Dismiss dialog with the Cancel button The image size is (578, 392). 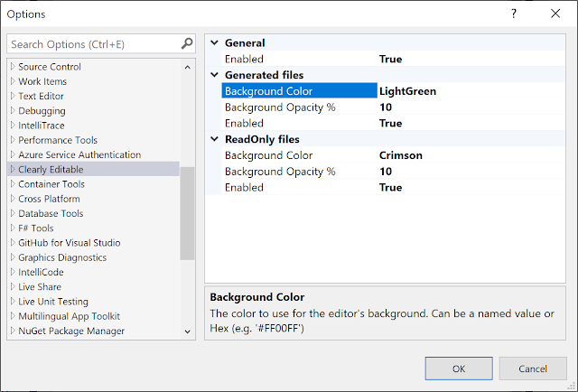(x=533, y=369)
